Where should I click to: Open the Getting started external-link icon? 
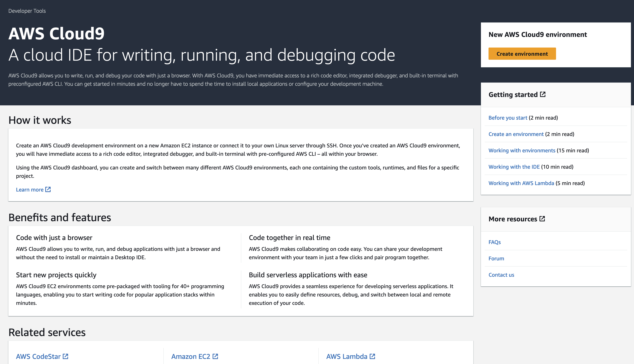(543, 94)
